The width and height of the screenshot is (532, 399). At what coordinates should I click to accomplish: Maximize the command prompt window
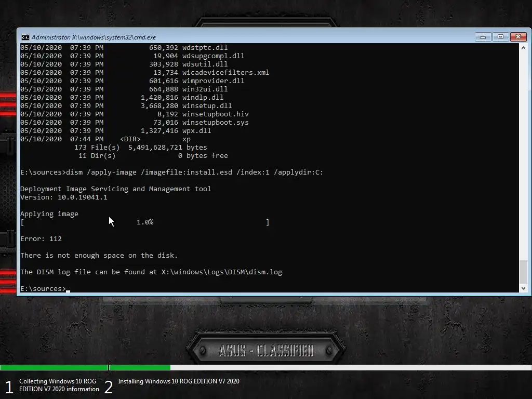pyautogui.click(x=500, y=37)
